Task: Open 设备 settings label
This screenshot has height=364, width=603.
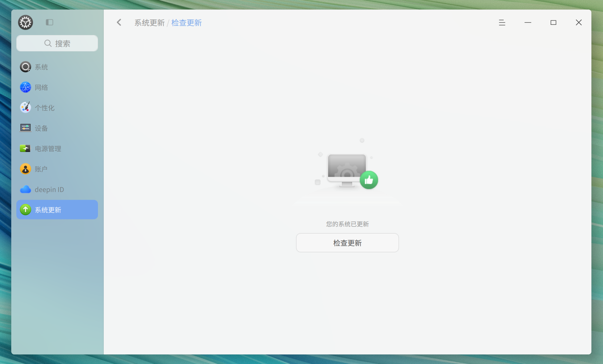Action: point(41,129)
